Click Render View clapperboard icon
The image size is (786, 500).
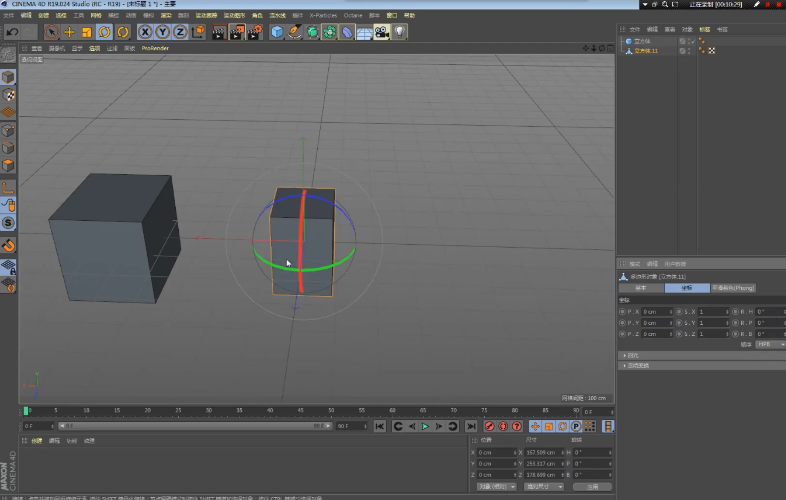tap(219, 32)
